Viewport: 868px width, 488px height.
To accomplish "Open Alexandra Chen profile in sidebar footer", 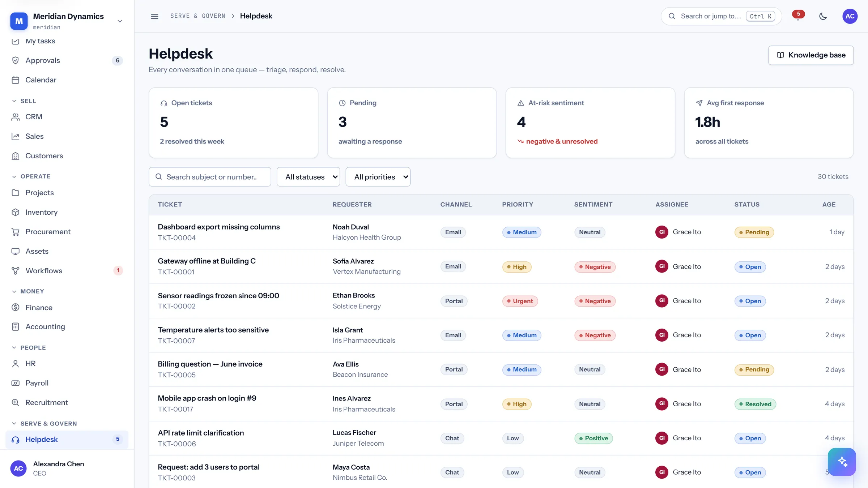I will [67, 468].
